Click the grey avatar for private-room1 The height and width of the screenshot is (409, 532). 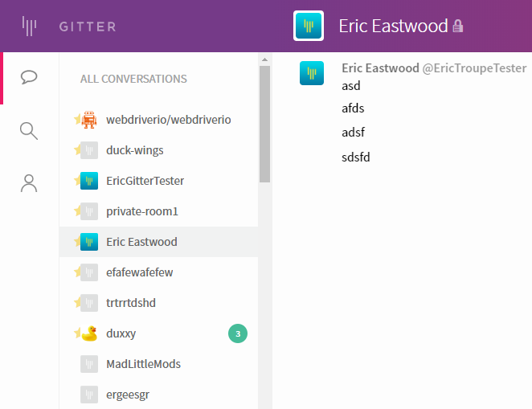[x=89, y=211]
